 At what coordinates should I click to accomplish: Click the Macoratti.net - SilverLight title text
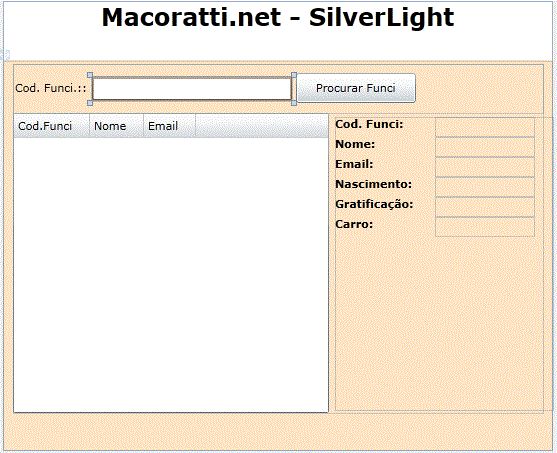tap(278, 17)
